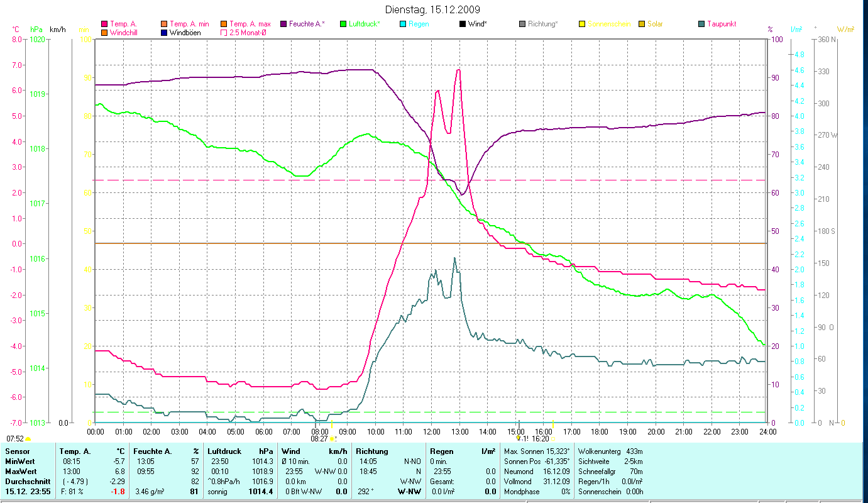Click the teal Taupunkt legend swatch
Screen dimensions: 868x503
coord(701,24)
